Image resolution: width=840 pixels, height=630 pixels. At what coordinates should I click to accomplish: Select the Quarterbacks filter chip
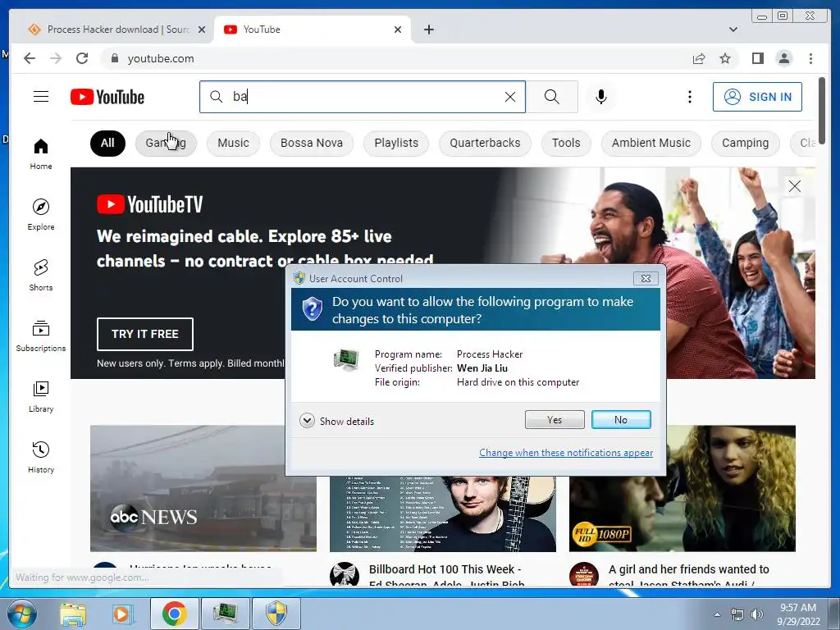485,143
